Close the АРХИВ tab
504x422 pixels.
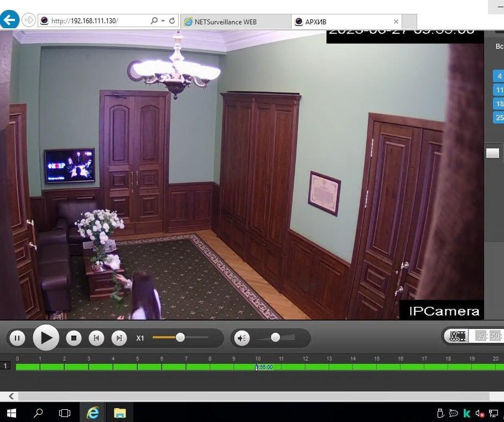(396, 22)
